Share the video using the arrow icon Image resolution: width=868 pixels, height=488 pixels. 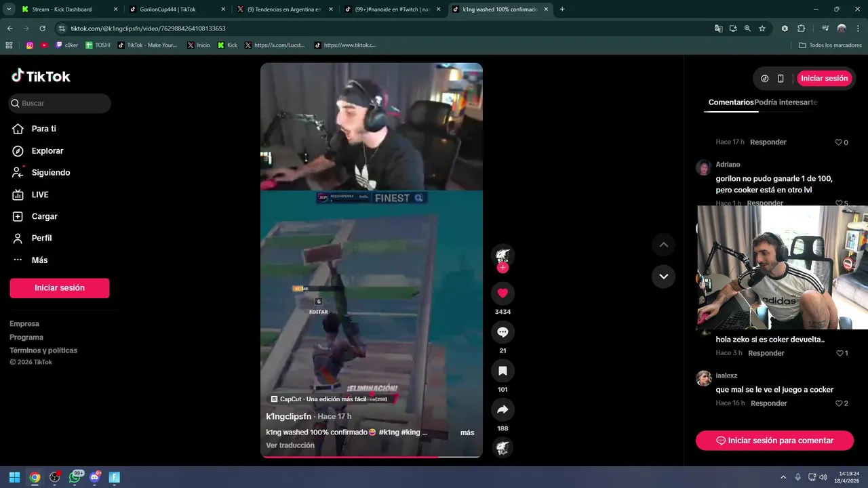[x=502, y=409]
